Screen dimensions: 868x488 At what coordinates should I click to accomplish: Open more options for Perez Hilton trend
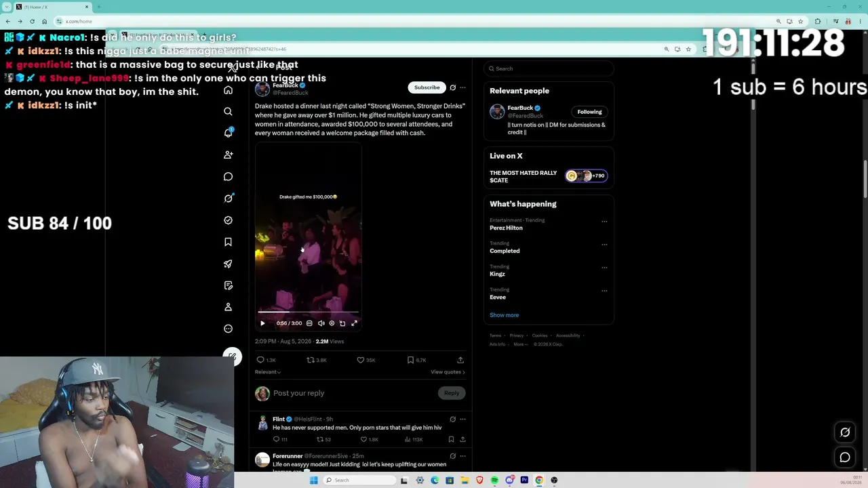pyautogui.click(x=604, y=222)
